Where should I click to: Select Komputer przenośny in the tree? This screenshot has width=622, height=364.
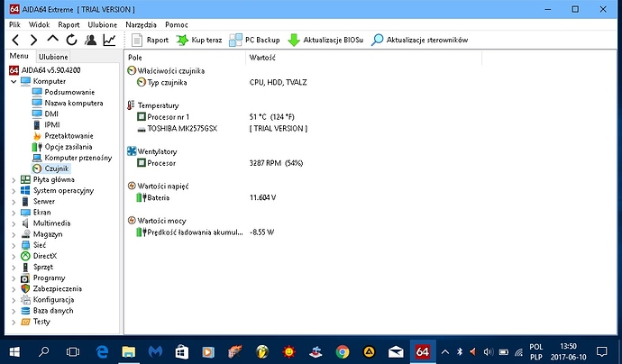click(x=78, y=158)
